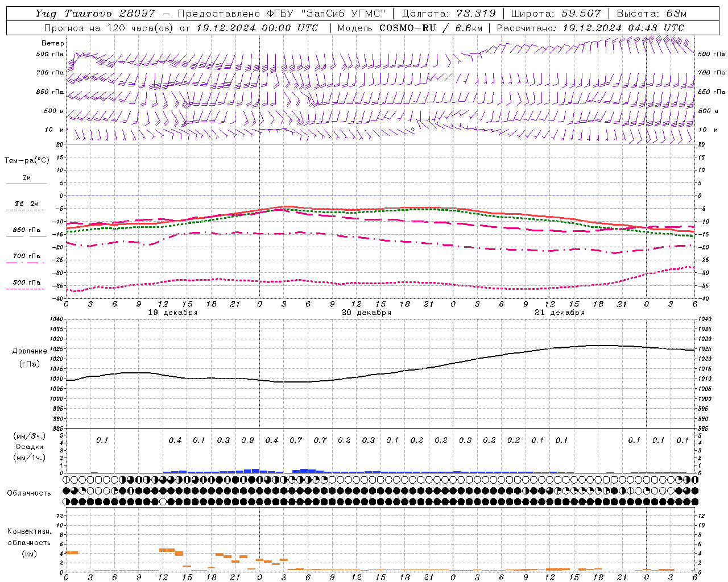Image resolution: width=728 pixels, height=582 pixels.
Task: Click the Прогноз на 120 часа(ов) forecast text
Action: [110, 28]
